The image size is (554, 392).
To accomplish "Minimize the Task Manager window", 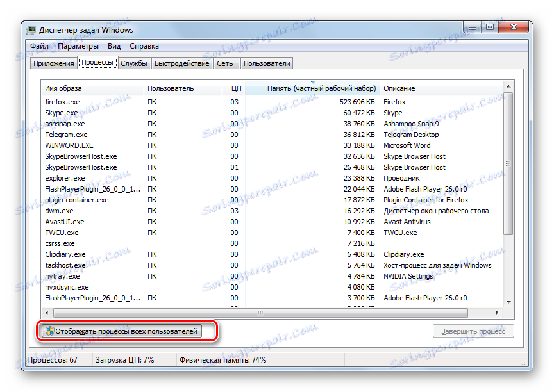I will point(473,27).
